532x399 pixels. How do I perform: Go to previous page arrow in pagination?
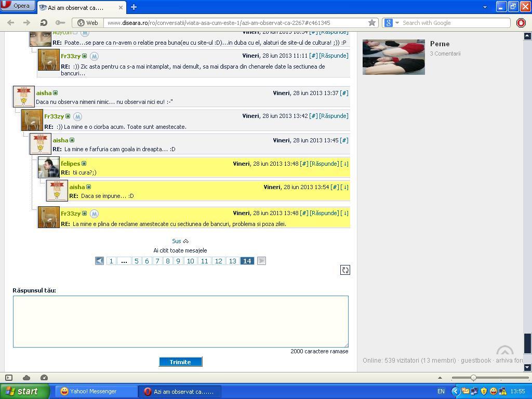[x=99, y=261]
